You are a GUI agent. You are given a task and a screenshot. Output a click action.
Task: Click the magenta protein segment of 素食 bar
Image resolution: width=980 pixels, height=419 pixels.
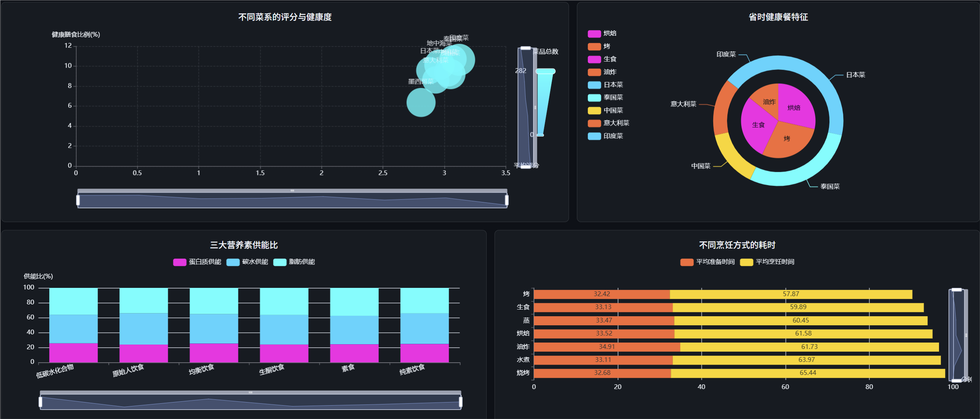coord(354,354)
